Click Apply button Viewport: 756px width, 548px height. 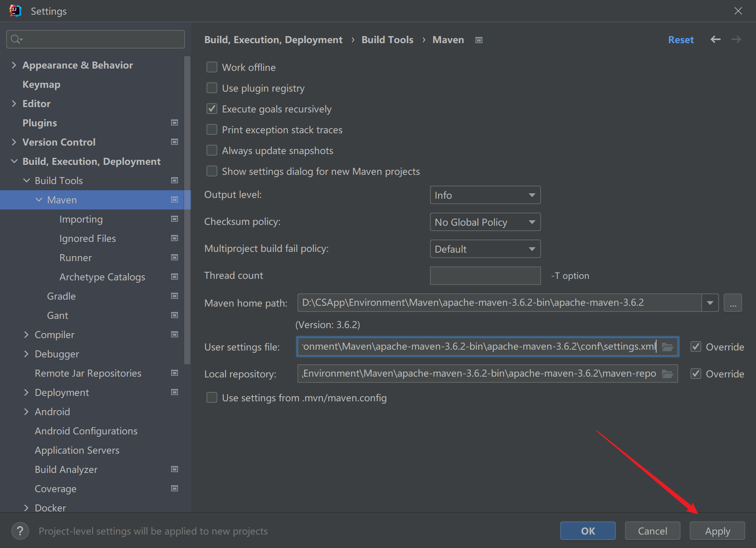[x=717, y=531]
